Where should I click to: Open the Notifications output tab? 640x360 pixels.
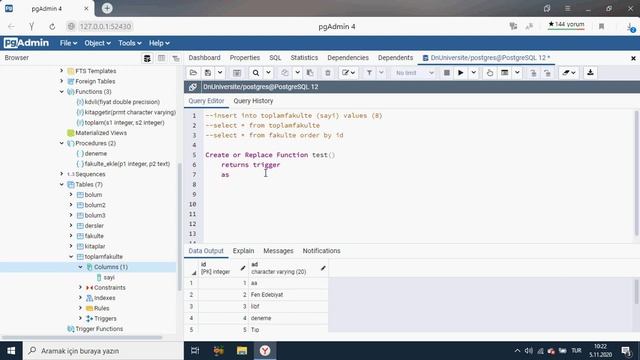(322, 251)
